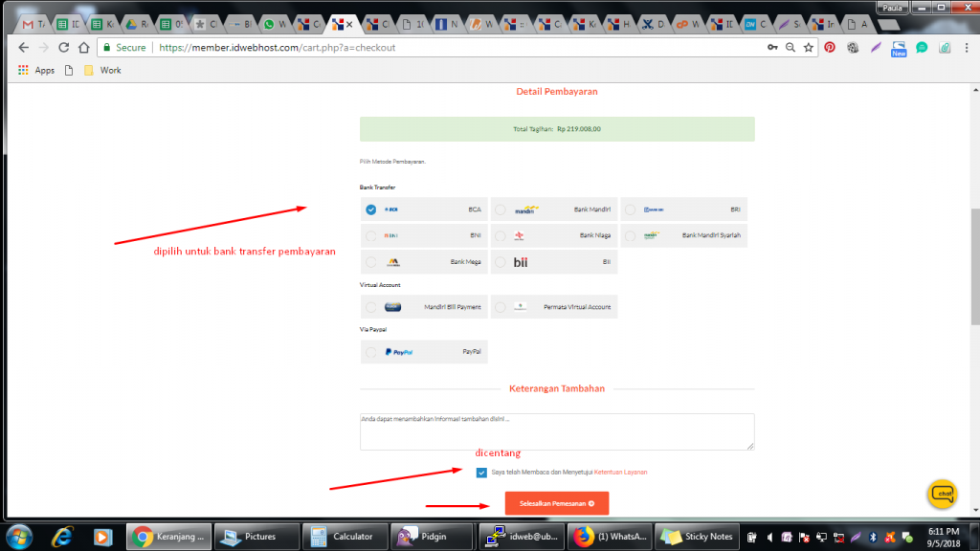Open the idweb@ub PuTTY taskbar window
Viewport: 980px width, 551px height.
tap(521, 537)
